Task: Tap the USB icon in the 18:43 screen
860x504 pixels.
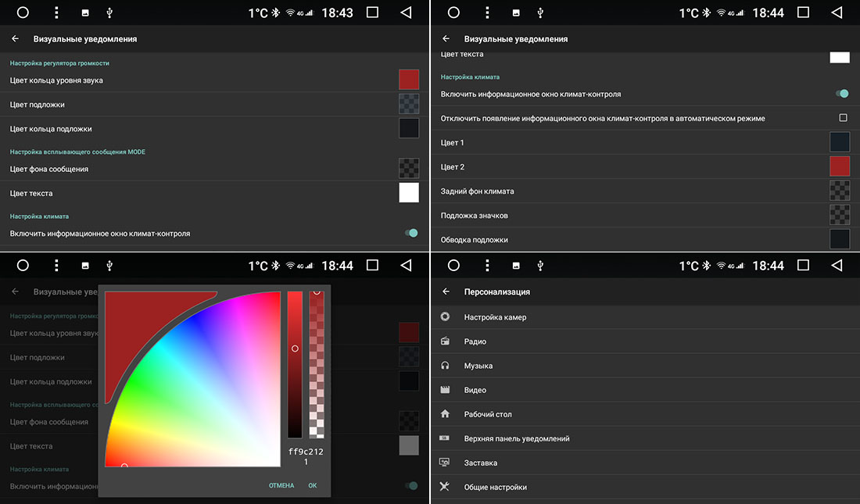Action: pyautogui.click(x=109, y=13)
